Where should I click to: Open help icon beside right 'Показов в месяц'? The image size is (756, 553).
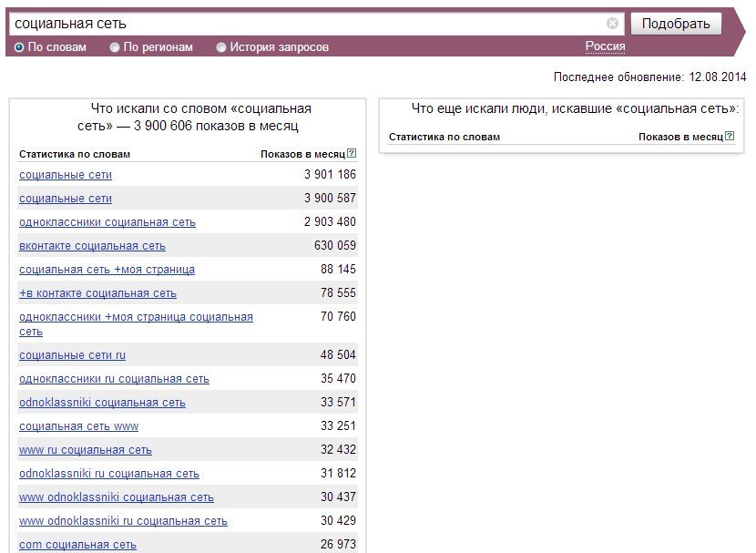point(730,136)
